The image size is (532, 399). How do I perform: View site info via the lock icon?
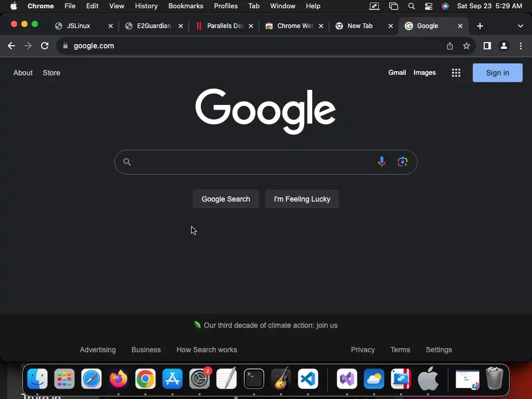pos(65,46)
